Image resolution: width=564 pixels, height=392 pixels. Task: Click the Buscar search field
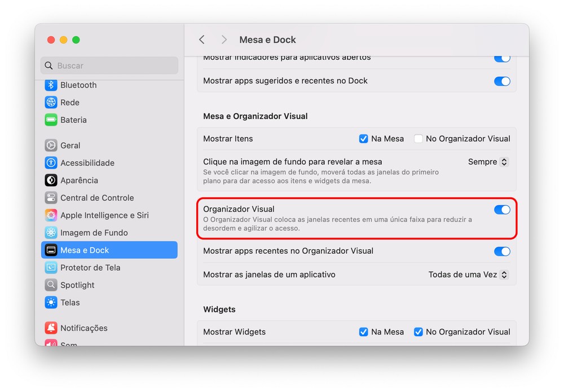109,65
